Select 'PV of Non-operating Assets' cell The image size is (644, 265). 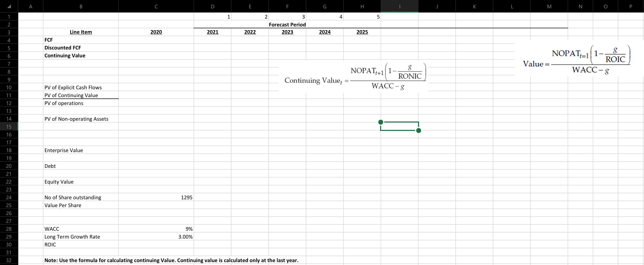(x=81, y=119)
